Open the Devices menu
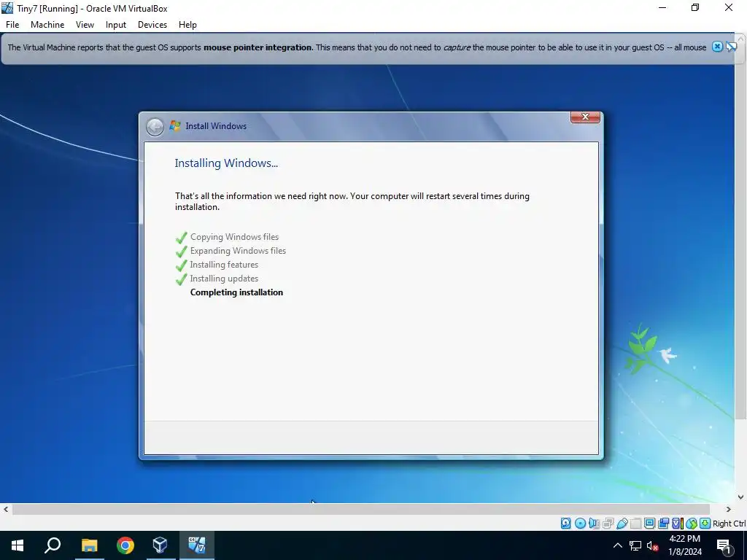Viewport: 747px width, 560px height. [152, 25]
